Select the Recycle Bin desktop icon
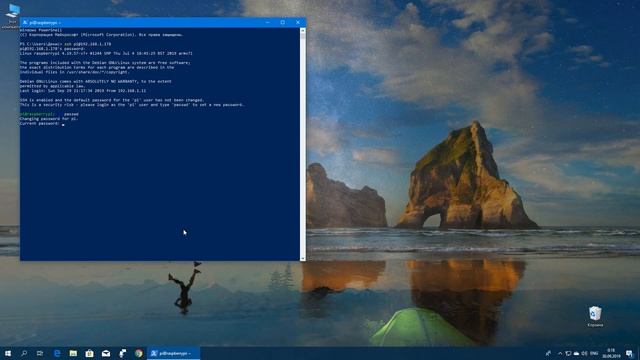The width and height of the screenshot is (640, 360). point(595,317)
